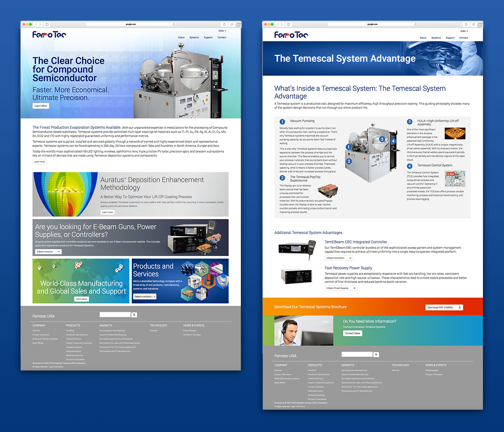This screenshot has height=432, width=504.
Task: Open Ferrotec in the News link, right window
Action: pyautogui.click(x=434, y=374)
